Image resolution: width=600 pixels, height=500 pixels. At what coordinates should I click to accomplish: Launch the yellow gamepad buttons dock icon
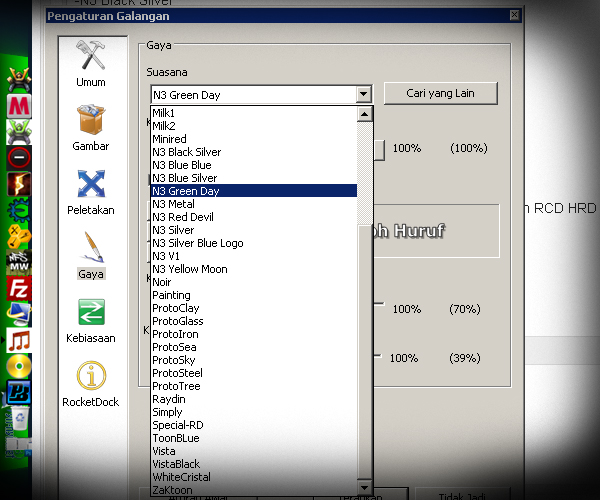(x=19, y=236)
